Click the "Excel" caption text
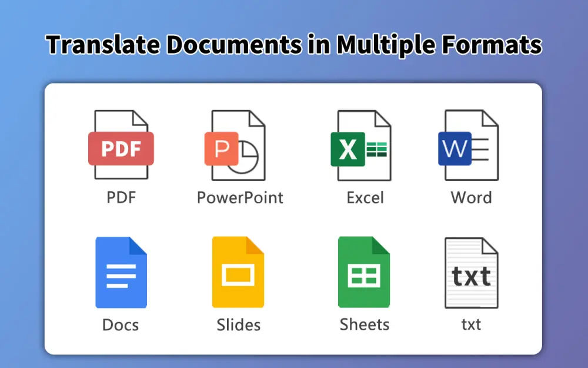This screenshot has width=588, height=368. click(365, 197)
